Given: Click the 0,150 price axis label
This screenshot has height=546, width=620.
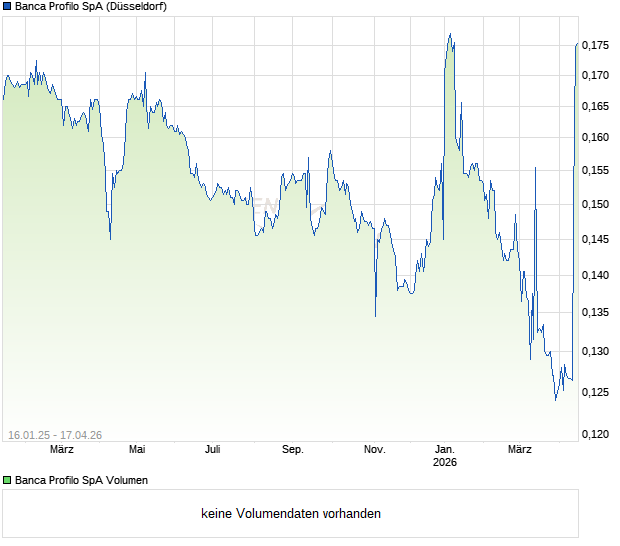Looking at the screenshot, I should click(x=595, y=204).
